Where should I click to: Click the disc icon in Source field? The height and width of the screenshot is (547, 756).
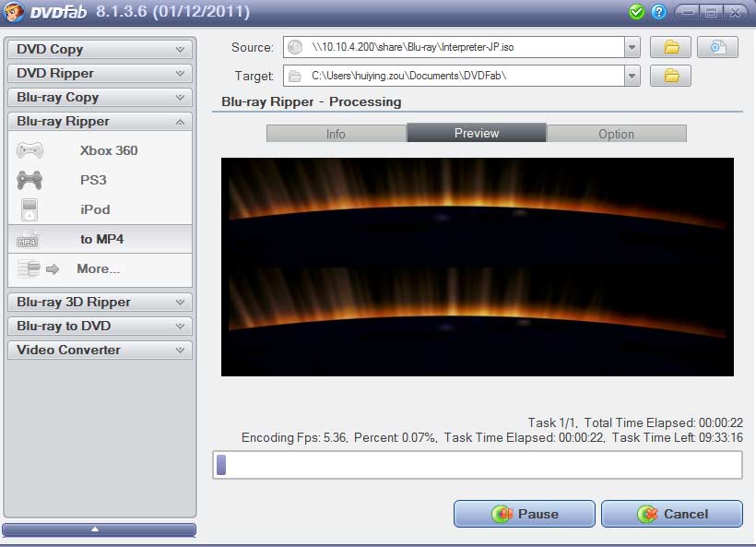[x=295, y=47]
